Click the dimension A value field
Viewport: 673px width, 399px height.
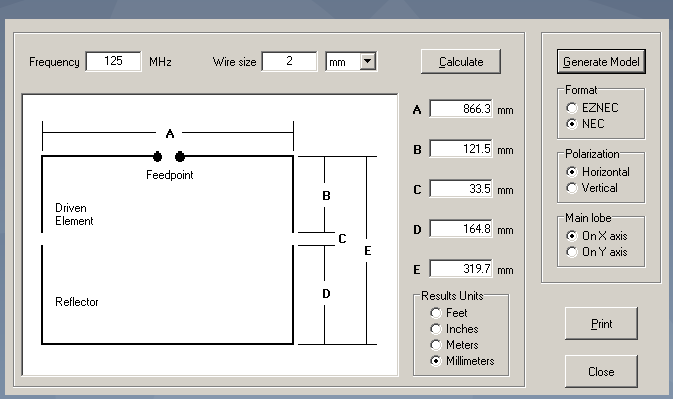(461, 109)
